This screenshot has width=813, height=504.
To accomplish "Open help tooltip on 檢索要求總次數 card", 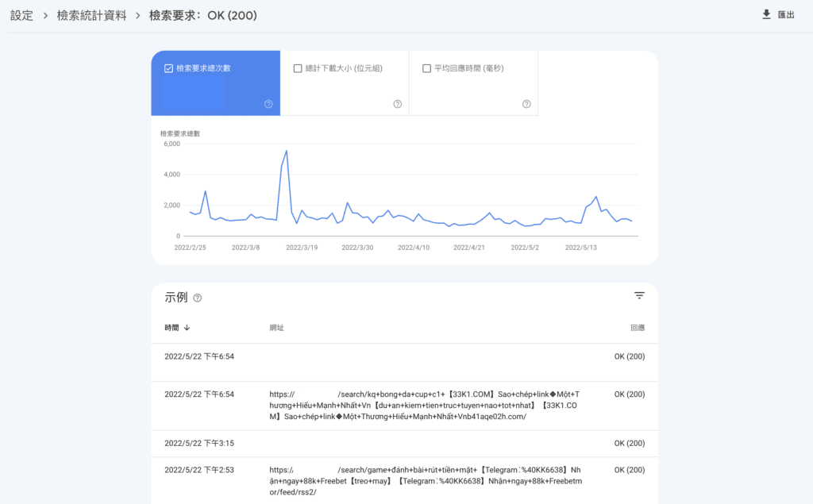I will coord(268,104).
